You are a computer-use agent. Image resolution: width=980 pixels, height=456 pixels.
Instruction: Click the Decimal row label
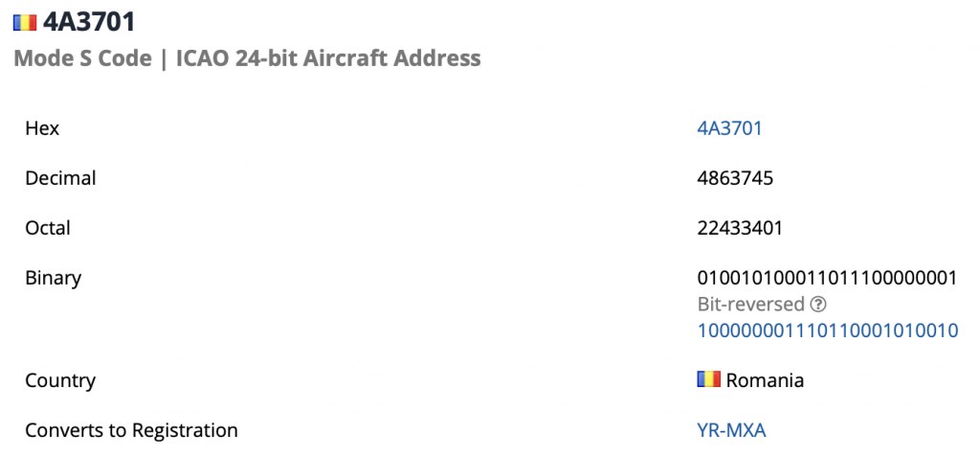(60, 179)
